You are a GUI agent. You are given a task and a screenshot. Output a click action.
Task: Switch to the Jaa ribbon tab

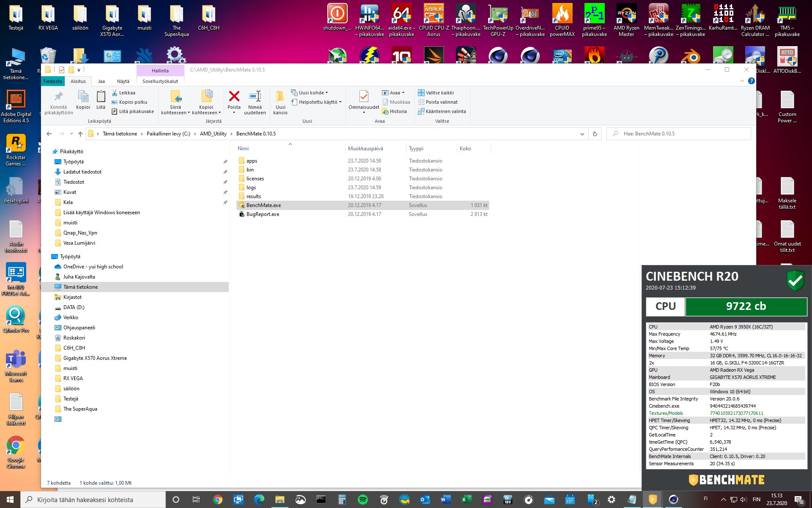point(101,81)
